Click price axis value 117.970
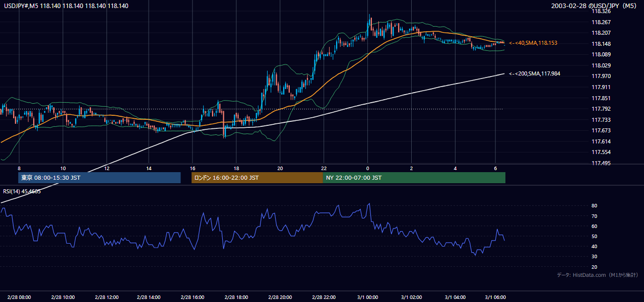The image size is (644, 302). (x=601, y=76)
